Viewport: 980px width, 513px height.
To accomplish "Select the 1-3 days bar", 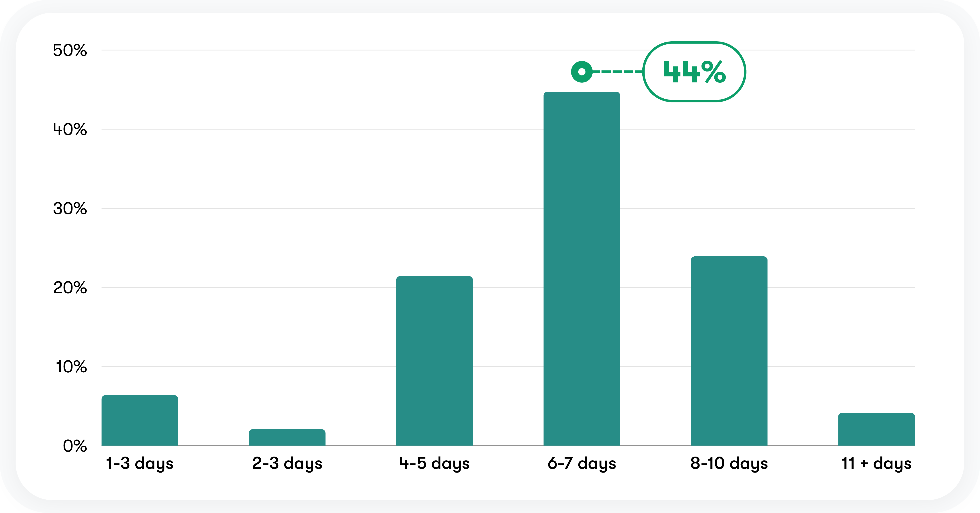I will [x=140, y=420].
